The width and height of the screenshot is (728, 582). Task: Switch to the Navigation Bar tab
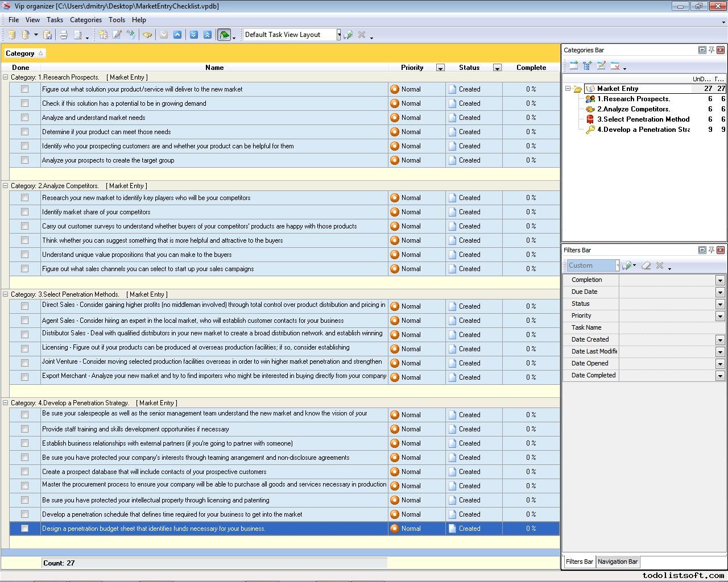click(617, 562)
